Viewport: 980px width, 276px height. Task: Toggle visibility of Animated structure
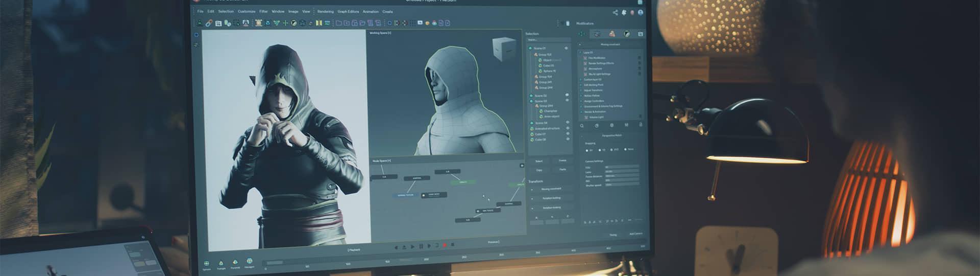pos(568,128)
